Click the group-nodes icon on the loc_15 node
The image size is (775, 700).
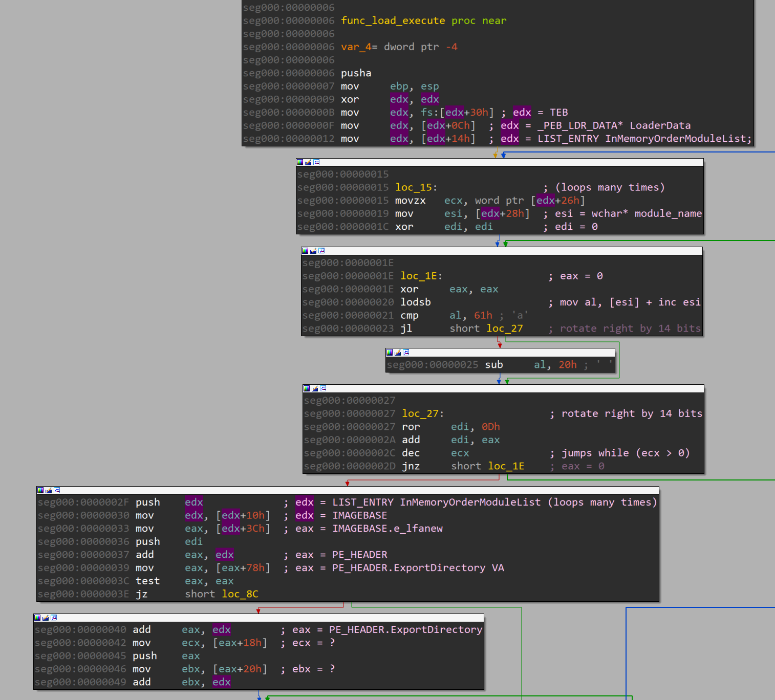pos(316,162)
